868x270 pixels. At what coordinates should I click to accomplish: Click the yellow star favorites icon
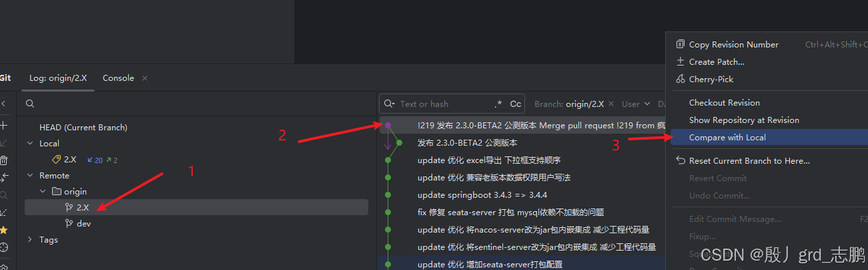(3, 230)
